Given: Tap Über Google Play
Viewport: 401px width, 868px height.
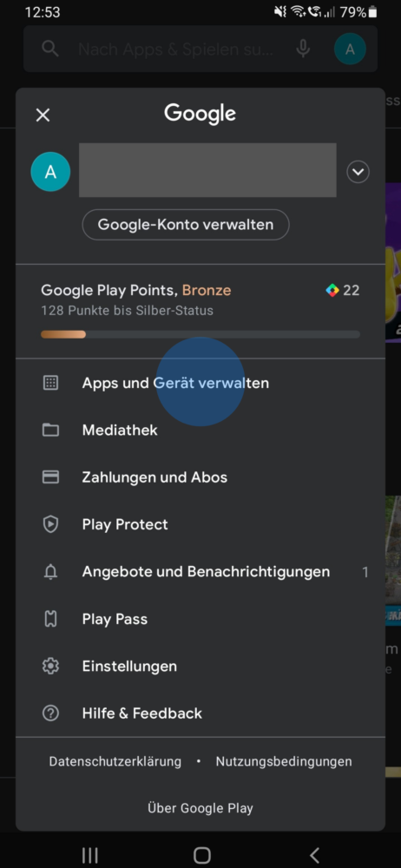Looking at the screenshot, I should (200, 808).
